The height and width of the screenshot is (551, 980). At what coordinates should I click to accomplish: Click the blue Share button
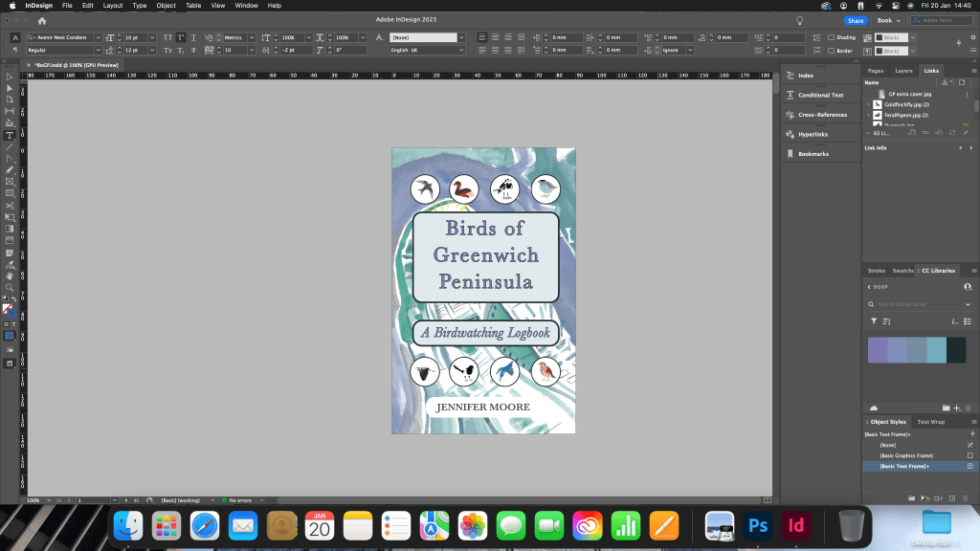[x=855, y=20]
